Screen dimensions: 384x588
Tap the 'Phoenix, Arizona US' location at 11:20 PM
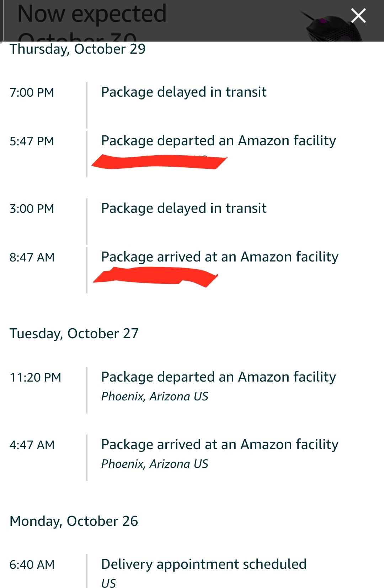point(155,396)
